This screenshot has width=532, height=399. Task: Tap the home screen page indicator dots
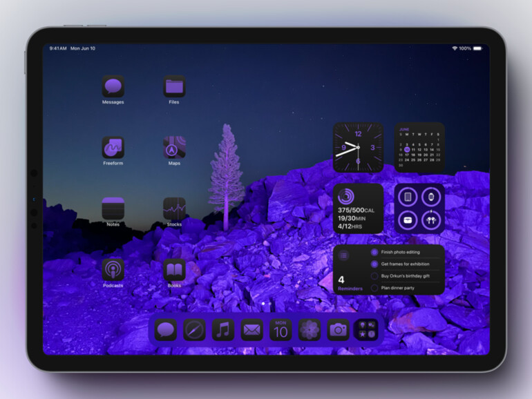click(266, 304)
